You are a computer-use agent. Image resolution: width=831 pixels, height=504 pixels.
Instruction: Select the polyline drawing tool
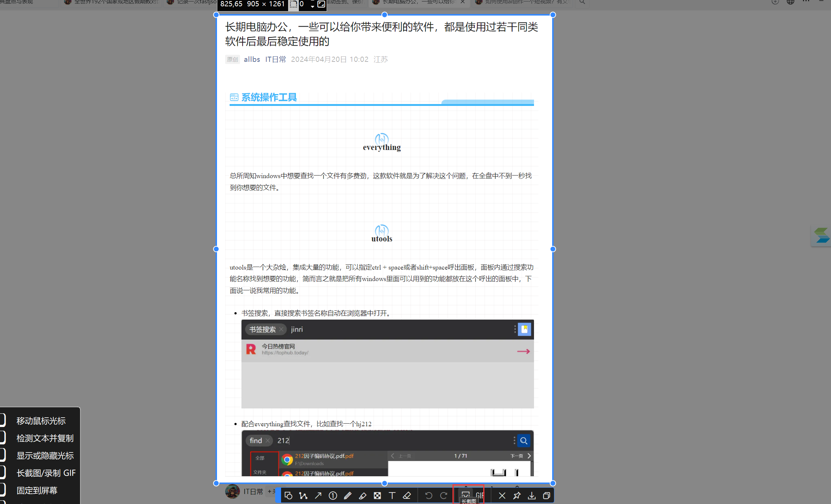(303, 495)
